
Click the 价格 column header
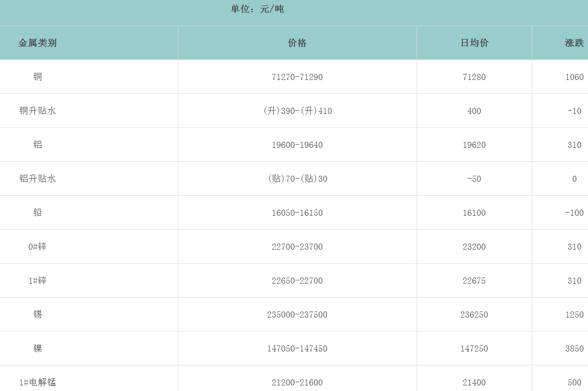point(297,43)
